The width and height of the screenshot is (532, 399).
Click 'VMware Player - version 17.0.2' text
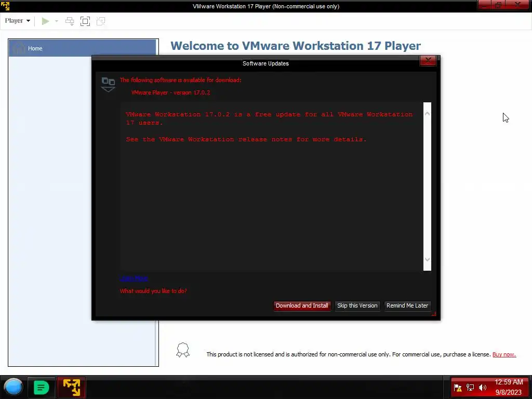pyautogui.click(x=170, y=92)
